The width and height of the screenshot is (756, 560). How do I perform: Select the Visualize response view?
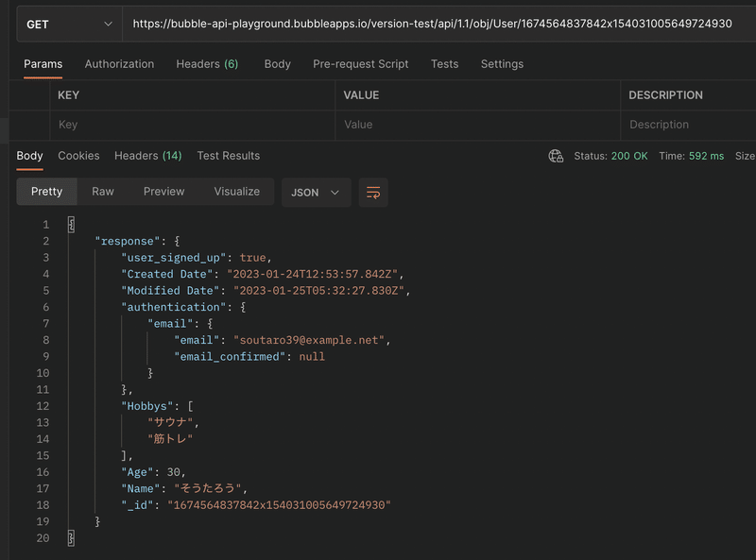click(237, 192)
